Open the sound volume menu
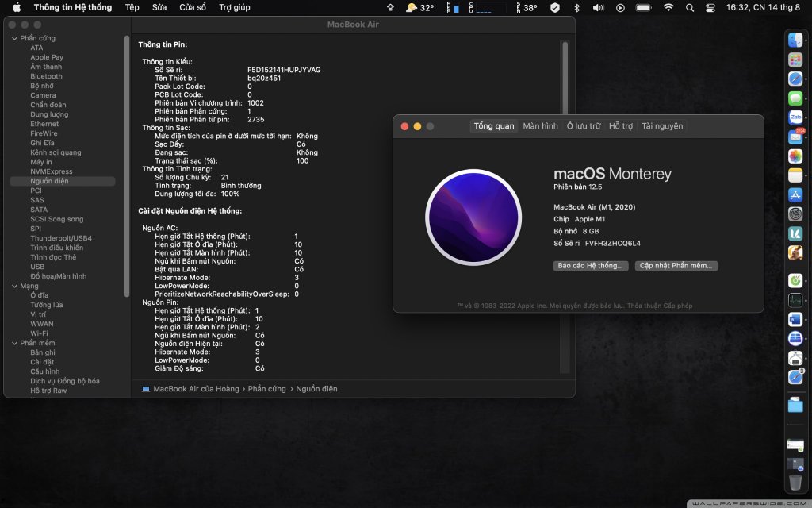This screenshot has width=812, height=508. click(598, 7)
